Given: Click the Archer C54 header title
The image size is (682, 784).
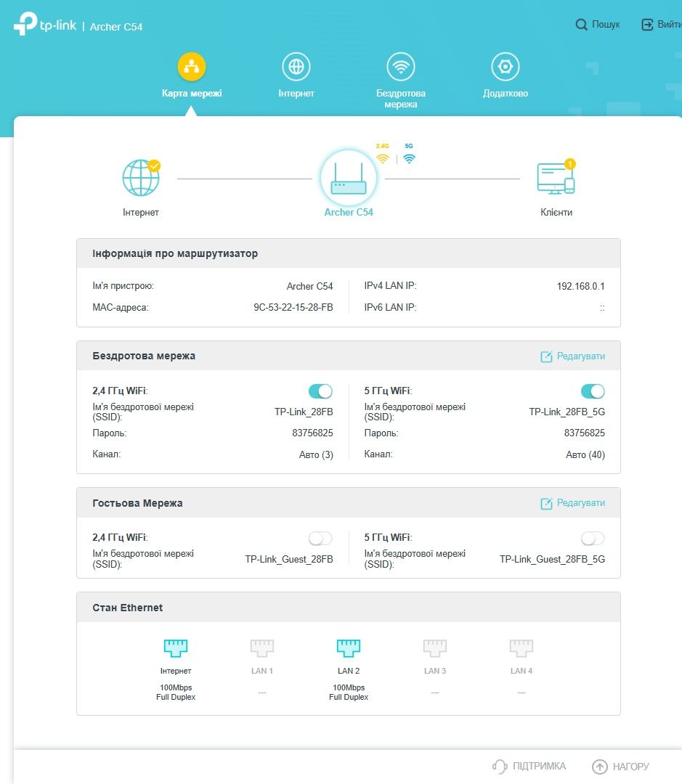Looking at the screenshot, I should coord(116,27).
